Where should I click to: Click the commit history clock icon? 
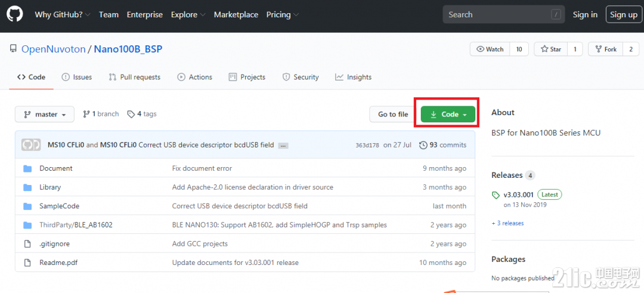point(423,145)
